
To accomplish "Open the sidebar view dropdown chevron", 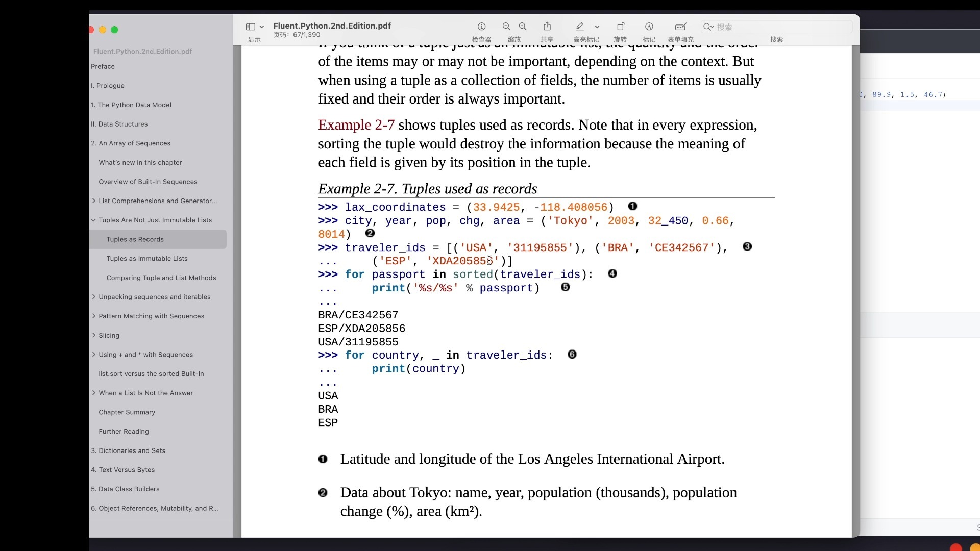I will tap(262, 27).
